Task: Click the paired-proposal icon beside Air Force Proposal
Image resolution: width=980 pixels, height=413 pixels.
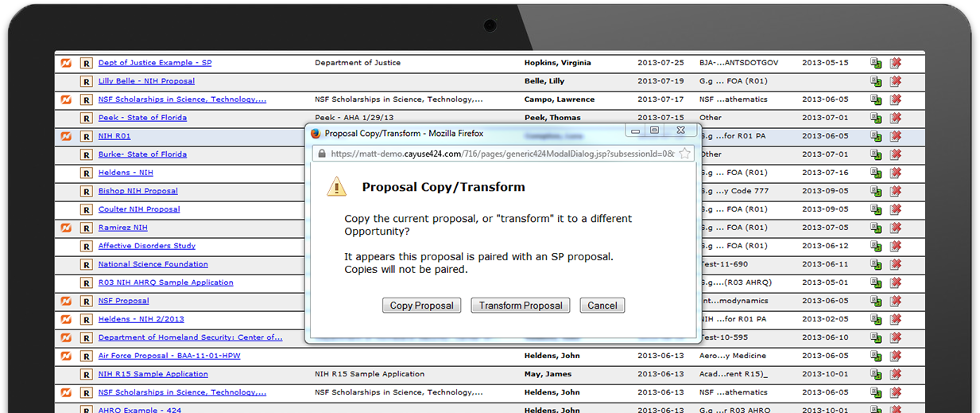Action: click(67, 356)
